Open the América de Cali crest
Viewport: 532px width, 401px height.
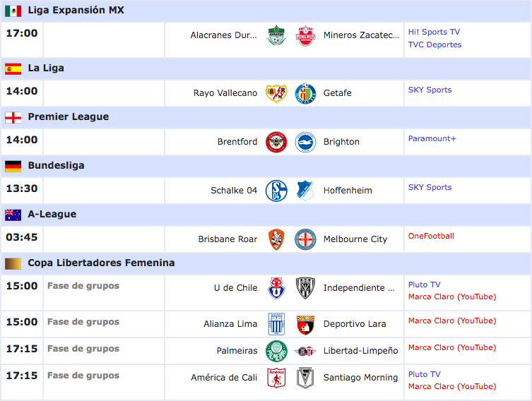pyautogui.click(x=276, y=378)
